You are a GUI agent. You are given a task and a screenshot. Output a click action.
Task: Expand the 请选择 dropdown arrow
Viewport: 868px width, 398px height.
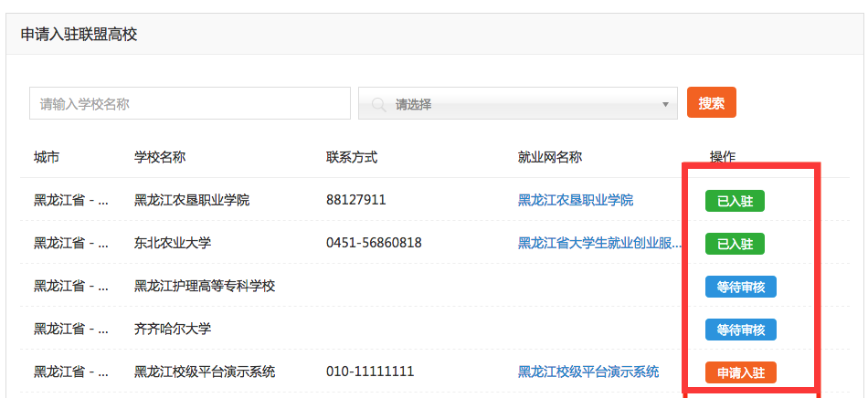665,105
